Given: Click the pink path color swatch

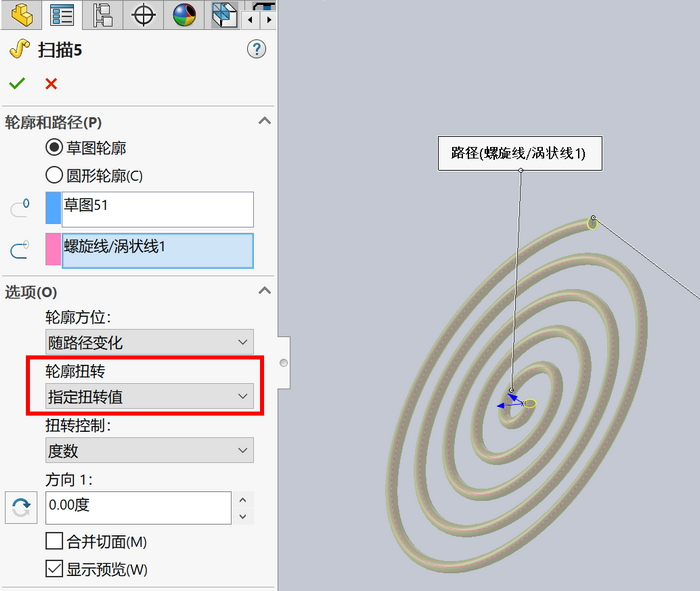Looking at the screenshot, I should coord(53,249).
